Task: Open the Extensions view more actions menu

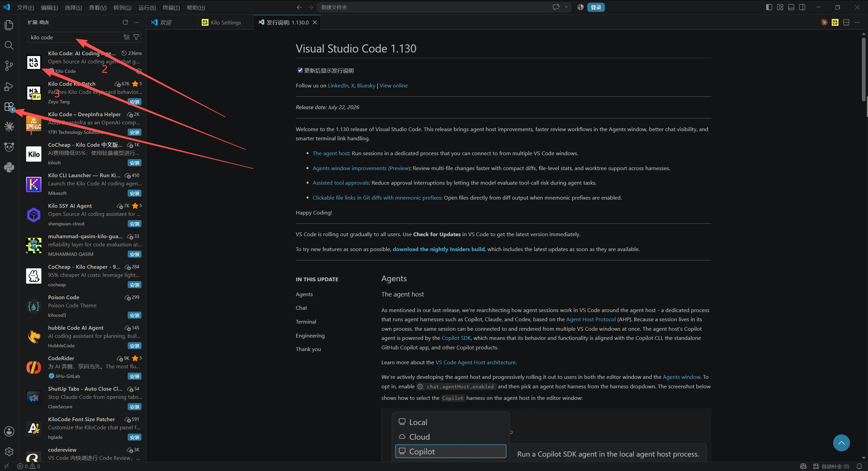Action: pyautogui.click(x=136, y=22)
